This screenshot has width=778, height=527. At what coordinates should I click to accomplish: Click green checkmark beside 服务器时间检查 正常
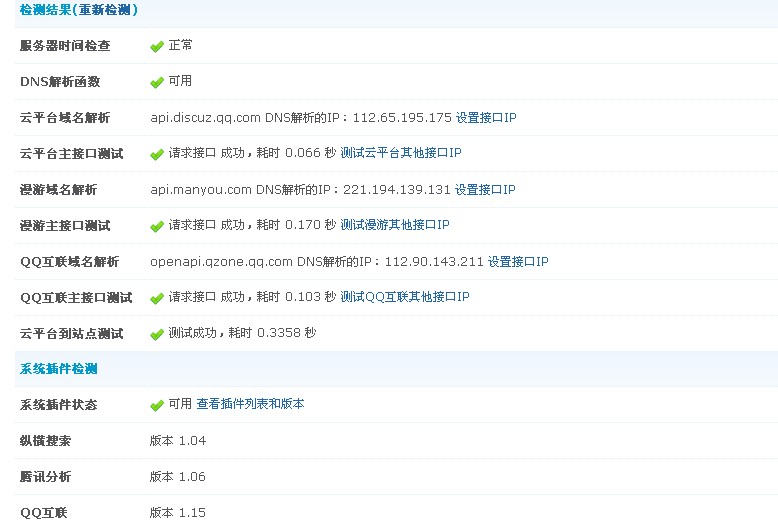click(x=157, y=46)
